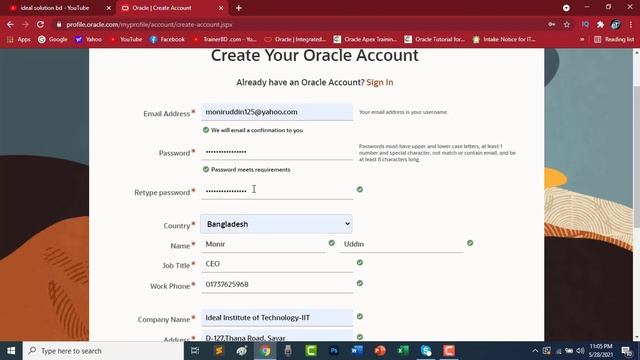This screenshot has height=360, width=640.
Task: Click the browser forward arrow
Action: point(25,24)
